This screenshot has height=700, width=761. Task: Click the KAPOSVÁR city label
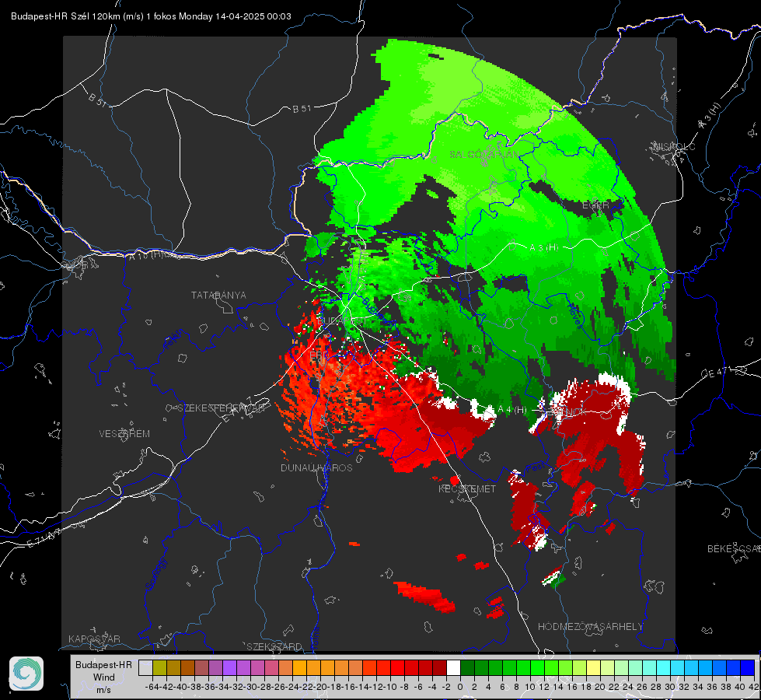(94, 639)
